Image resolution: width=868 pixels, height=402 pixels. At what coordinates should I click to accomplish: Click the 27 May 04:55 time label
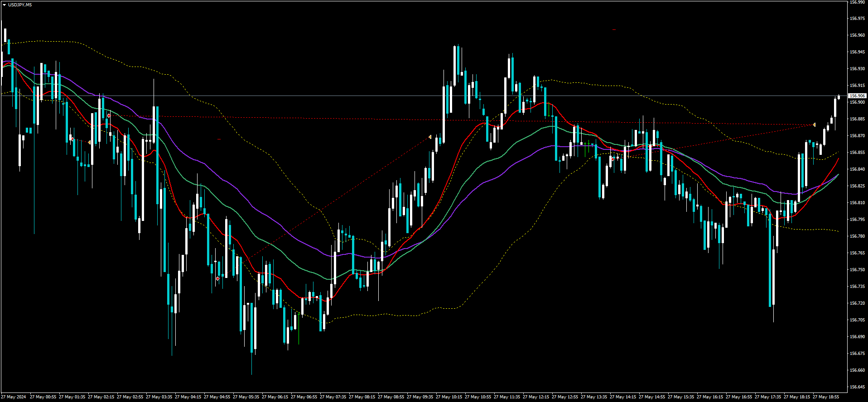(x=217, y=397)
